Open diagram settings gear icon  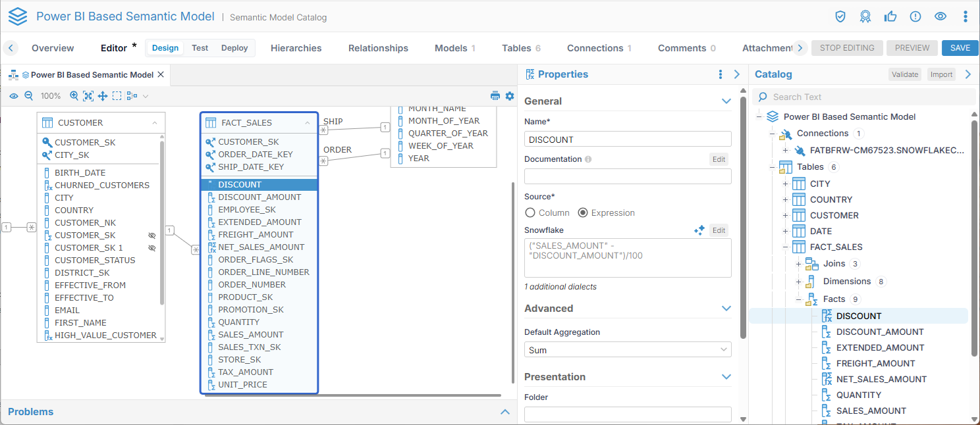pos(510,96)
